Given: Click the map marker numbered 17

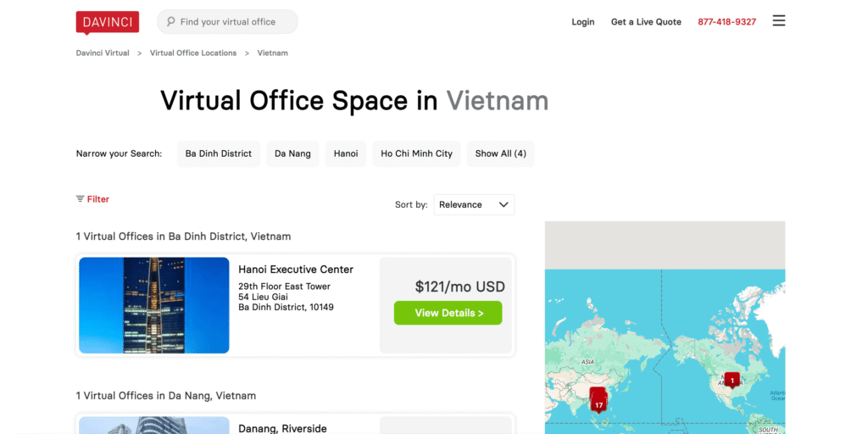Looking at the screenshot, I should click(598, 404).
